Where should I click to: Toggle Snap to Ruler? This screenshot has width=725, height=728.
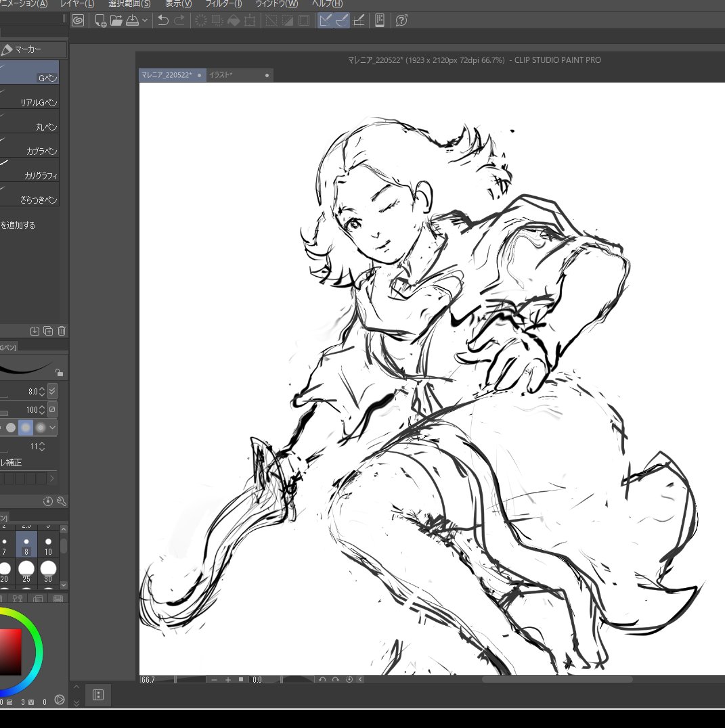326,20
